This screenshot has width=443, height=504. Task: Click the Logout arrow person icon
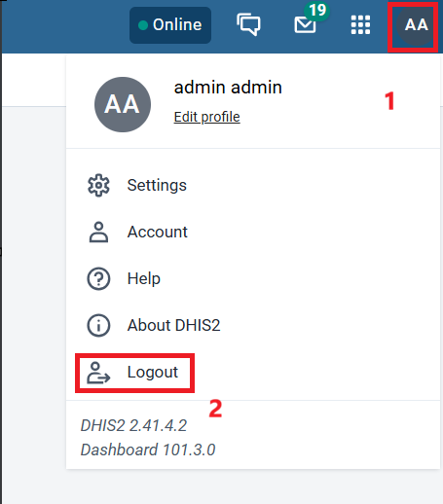click(x=98, y=373)
